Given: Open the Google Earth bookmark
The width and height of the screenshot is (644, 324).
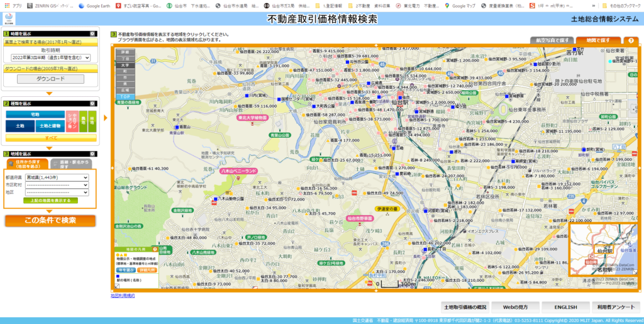Looking at the screenshot, I should click(94, 6).
